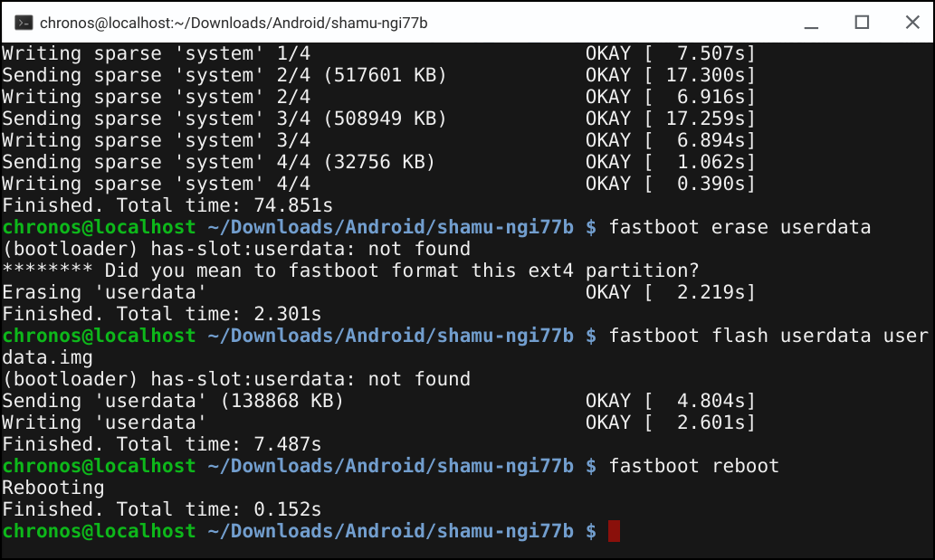This screenshot has height=560, width=935.
Task: Click the 'fastboot reboot' command text
Action: pyautogui.click(x=694, y=466)
